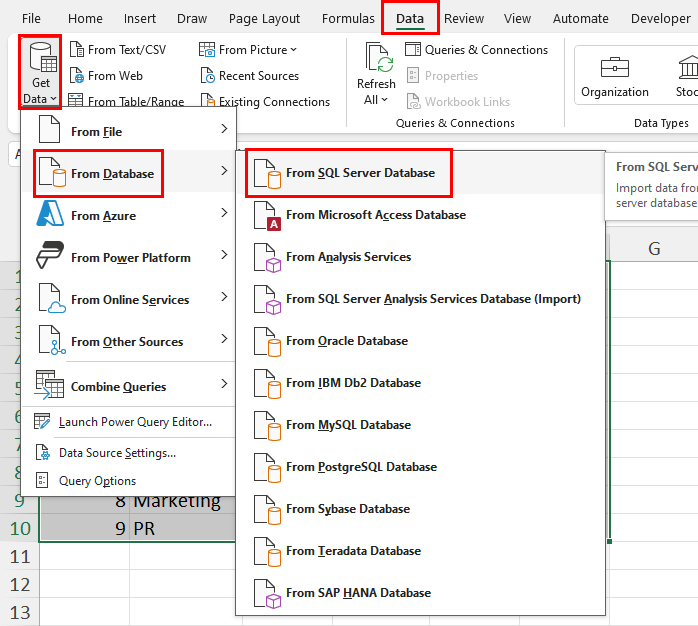Click the cell containing PR
698x626 pixels.
pyautogui.click(x=183, y=528)
